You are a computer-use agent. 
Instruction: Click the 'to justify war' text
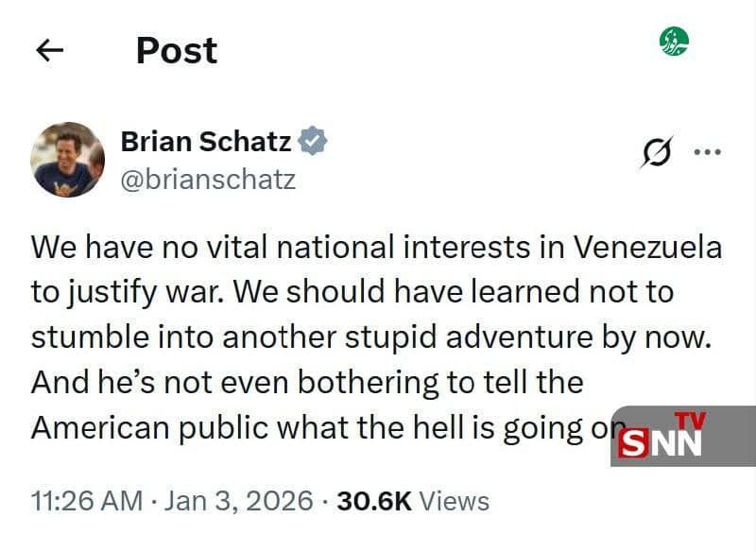tap(123, 292)
